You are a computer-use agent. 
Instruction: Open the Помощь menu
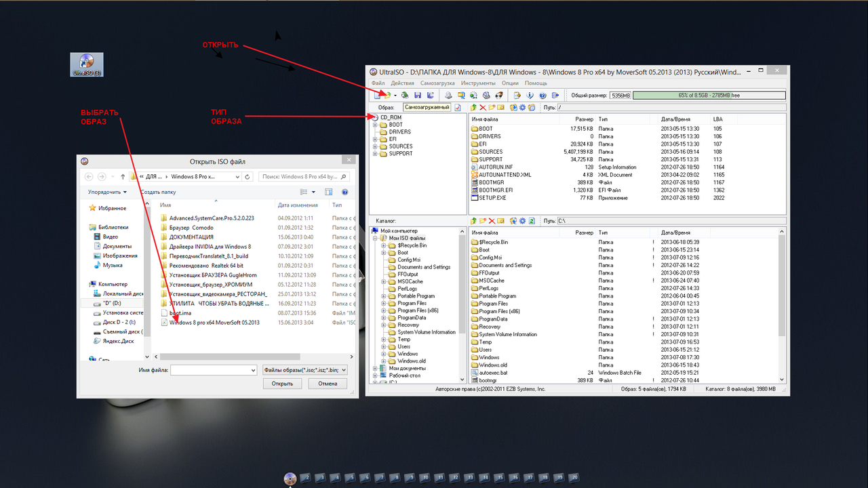coord(536,83)
